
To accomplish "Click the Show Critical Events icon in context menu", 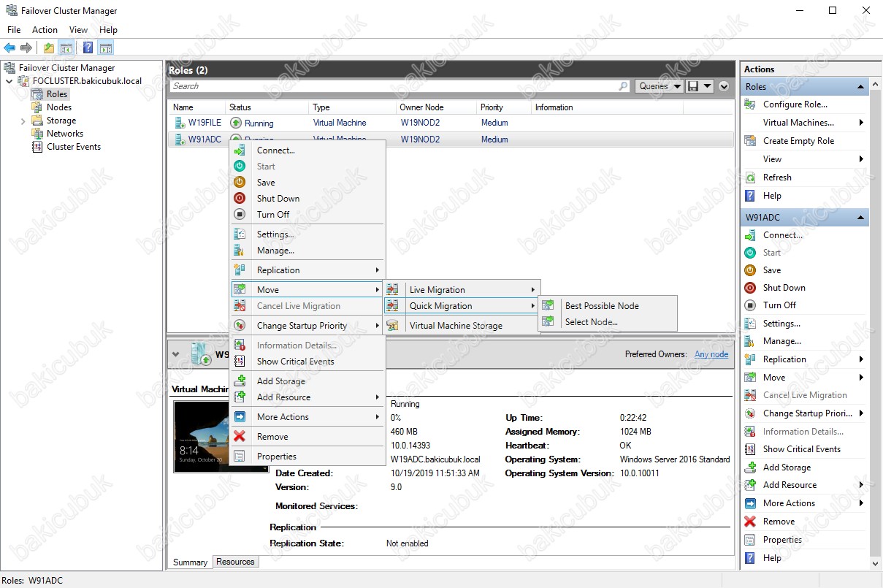I will (x=240, y=362).
